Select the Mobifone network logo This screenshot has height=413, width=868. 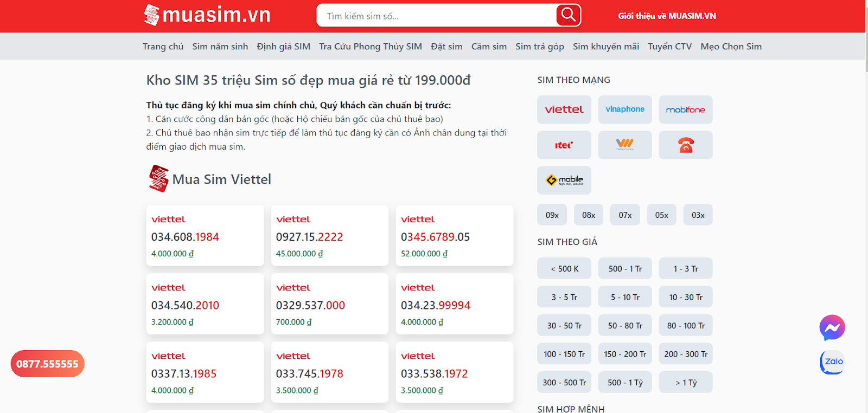click(x=686, y=109)
